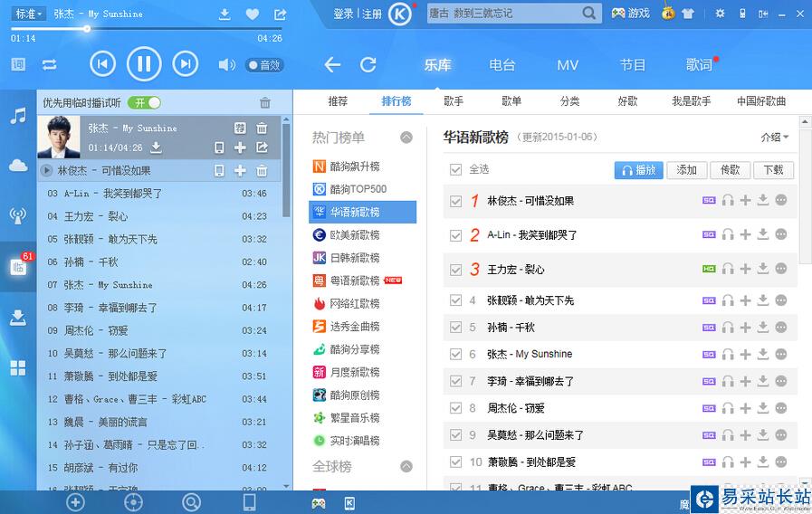Open the phone icon in bottom bar
This screenshot has height=514, width=812.
pos(249,502)
